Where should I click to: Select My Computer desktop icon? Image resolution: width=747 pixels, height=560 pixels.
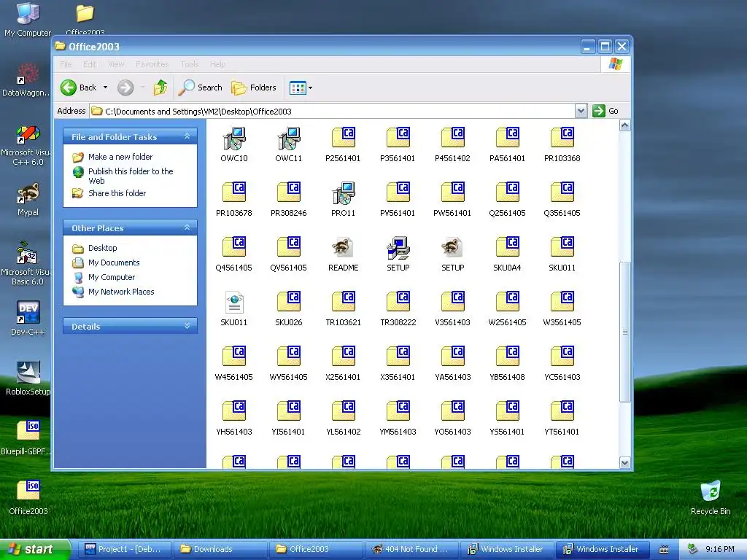tap(28, 20)
